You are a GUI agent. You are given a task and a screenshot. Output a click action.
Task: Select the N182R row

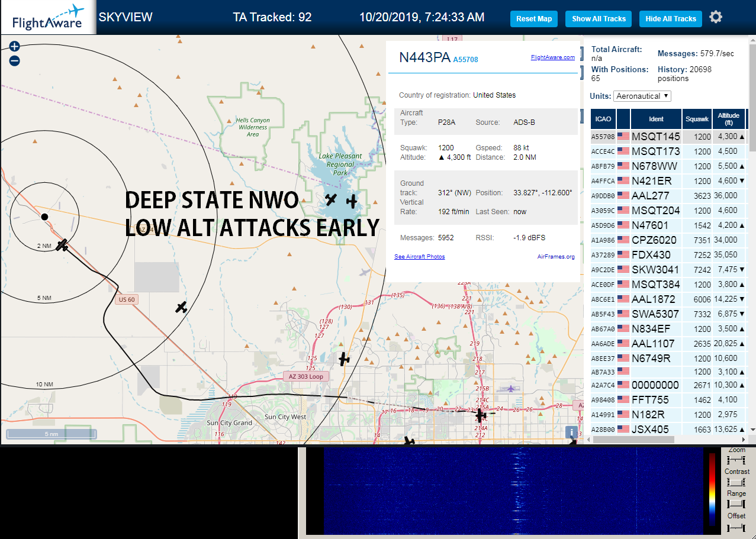coord(668,414)
